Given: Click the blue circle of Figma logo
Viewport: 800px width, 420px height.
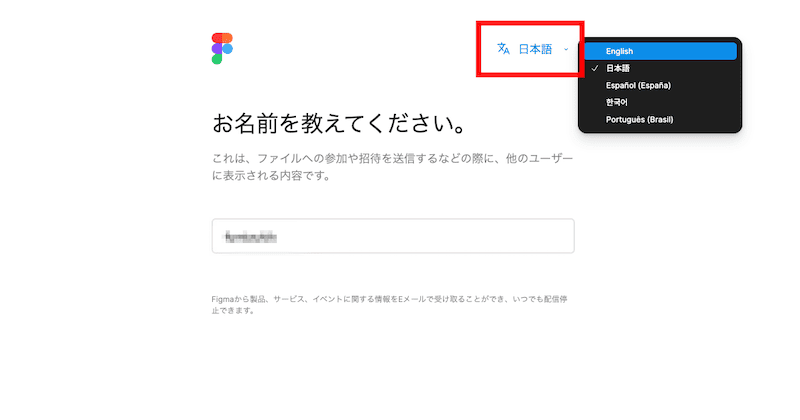Looking at the screenshot, I should point(228,48).
